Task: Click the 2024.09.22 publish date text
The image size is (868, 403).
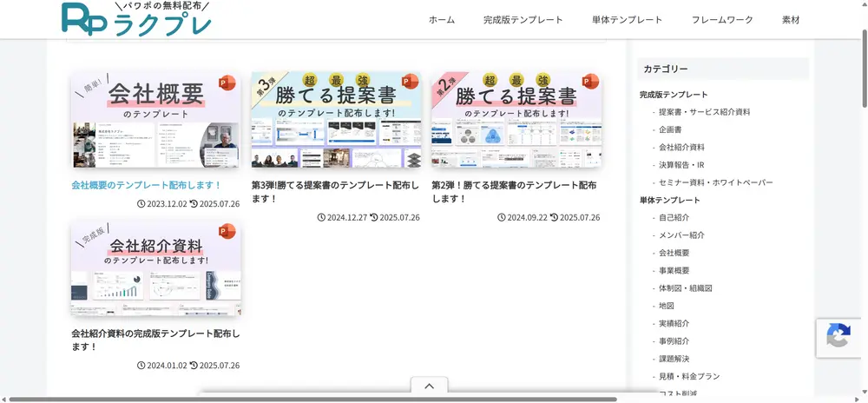Action: [528, 217]
